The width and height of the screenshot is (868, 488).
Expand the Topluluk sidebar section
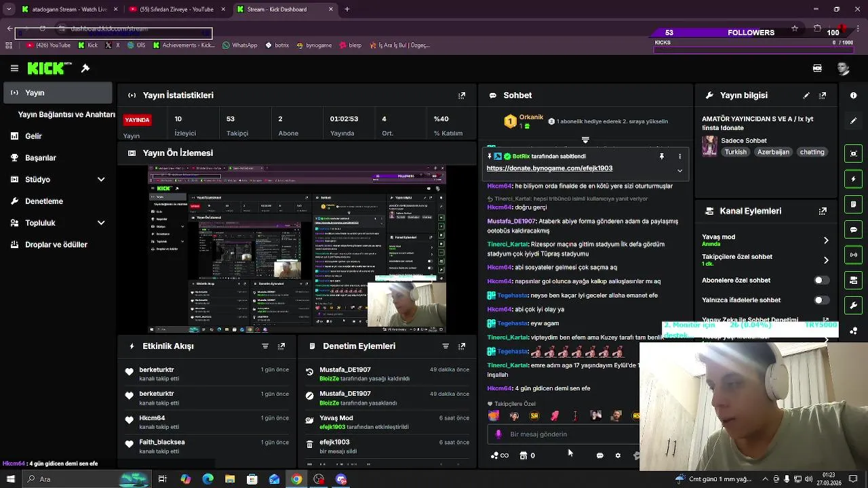[101, 223]
